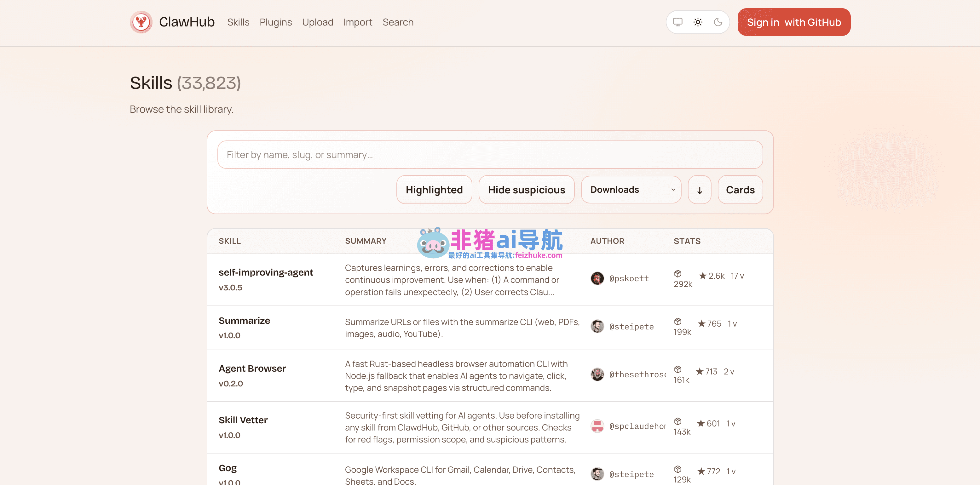Click the avatar in the Gog row
980x485 pixels.
pyautogui.click(x=597, y=474)
